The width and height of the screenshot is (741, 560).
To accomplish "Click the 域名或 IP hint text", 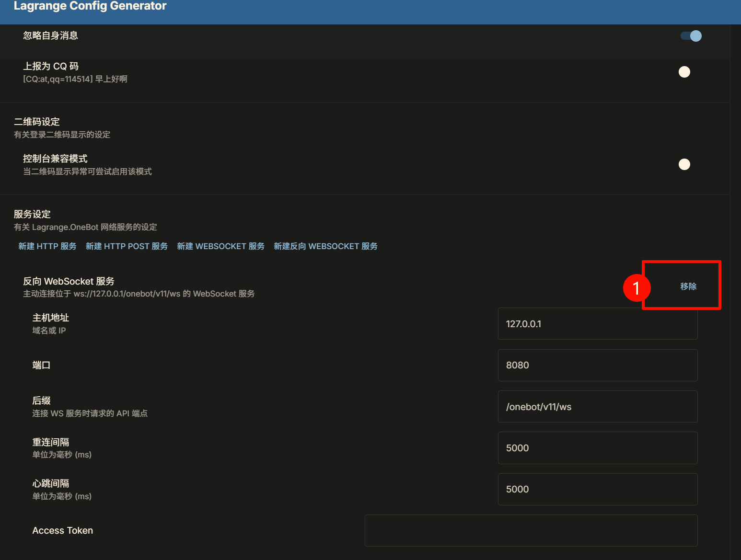I will click(49, 331).
